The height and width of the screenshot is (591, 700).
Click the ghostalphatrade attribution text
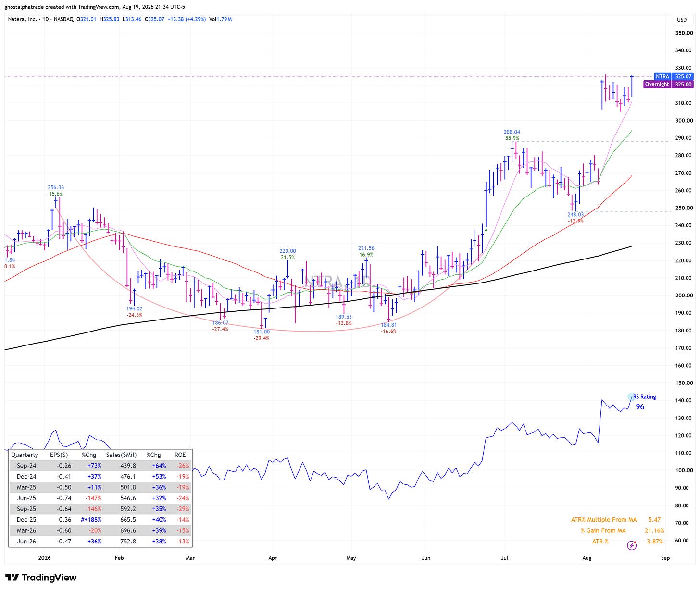pos(95,7)
